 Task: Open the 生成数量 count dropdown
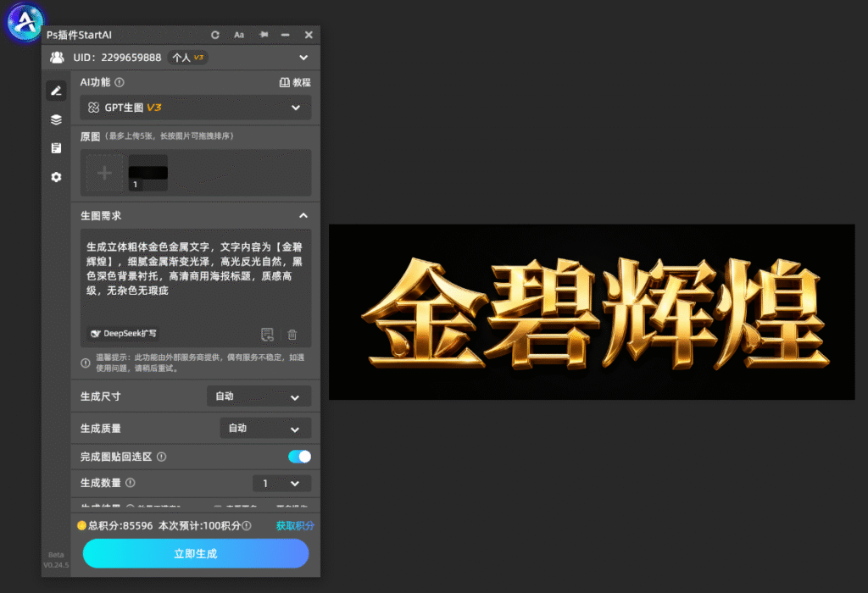(x=281, y=483)
